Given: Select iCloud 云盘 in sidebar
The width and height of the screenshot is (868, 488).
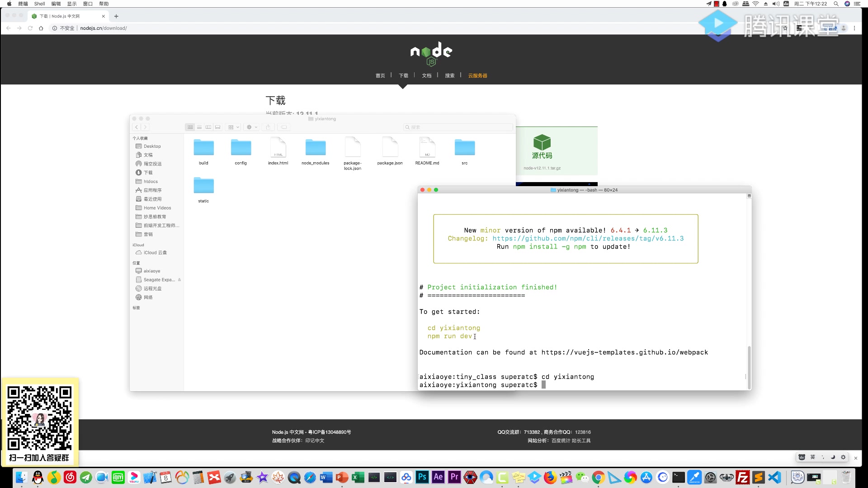Looking at the screenshot, I should point(155,253).
